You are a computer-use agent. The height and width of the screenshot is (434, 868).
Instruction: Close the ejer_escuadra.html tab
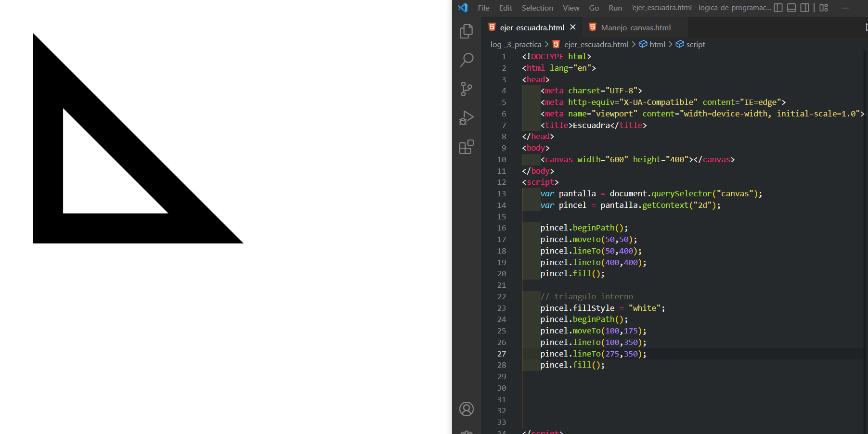[x=573, y=27]
